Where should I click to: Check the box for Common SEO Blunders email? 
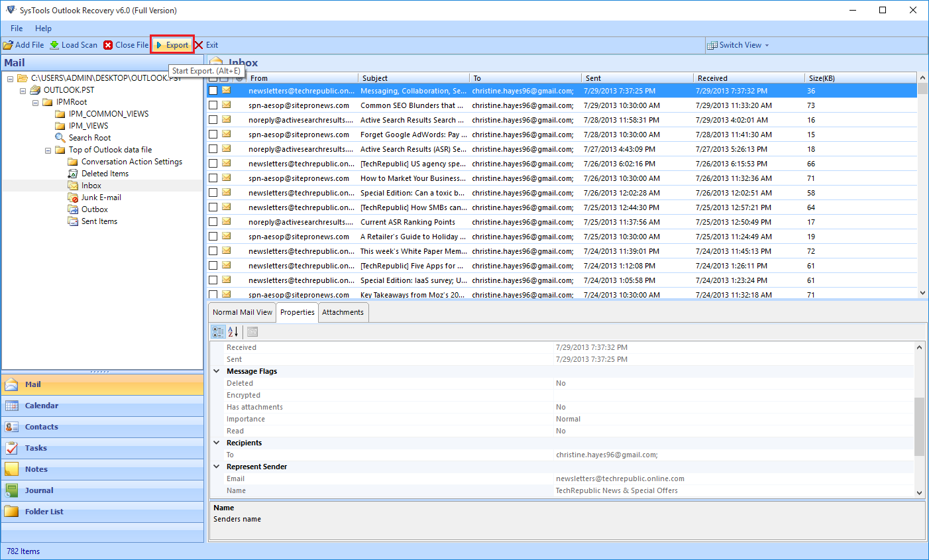(x=213, y=105)
